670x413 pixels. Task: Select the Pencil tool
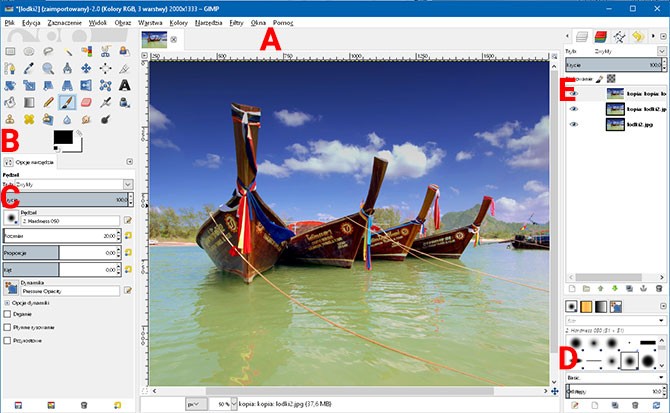(x=48, y=103)
